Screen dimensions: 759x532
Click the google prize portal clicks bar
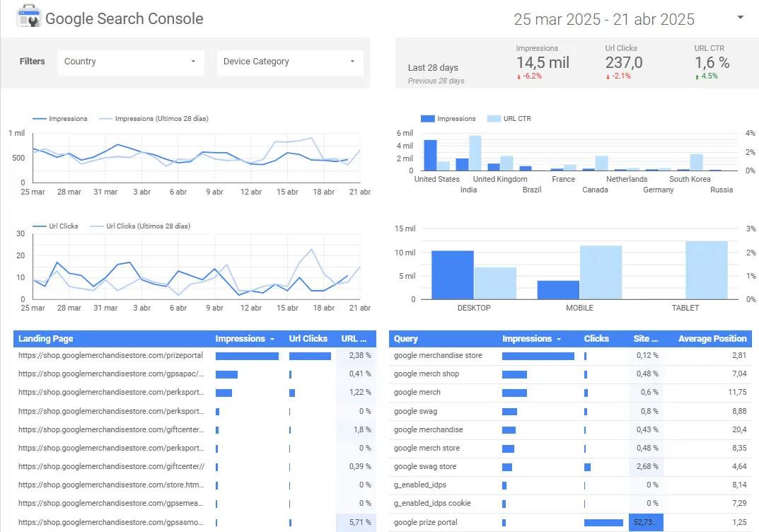[603, 523]
